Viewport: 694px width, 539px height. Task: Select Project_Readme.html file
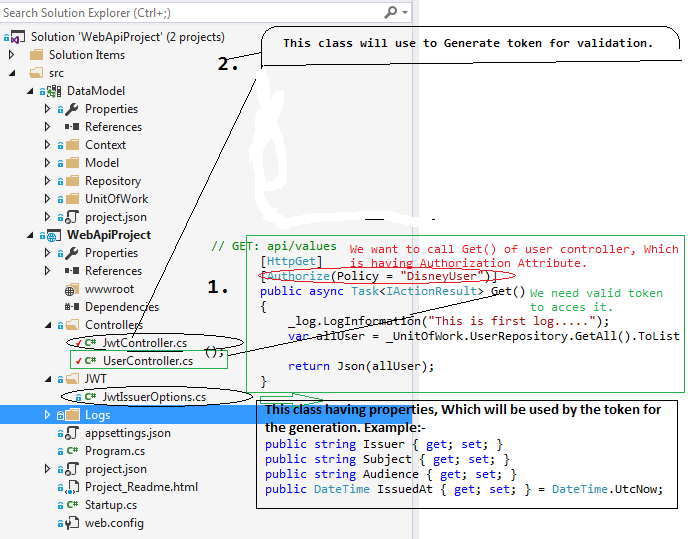(x=141, y=487)
